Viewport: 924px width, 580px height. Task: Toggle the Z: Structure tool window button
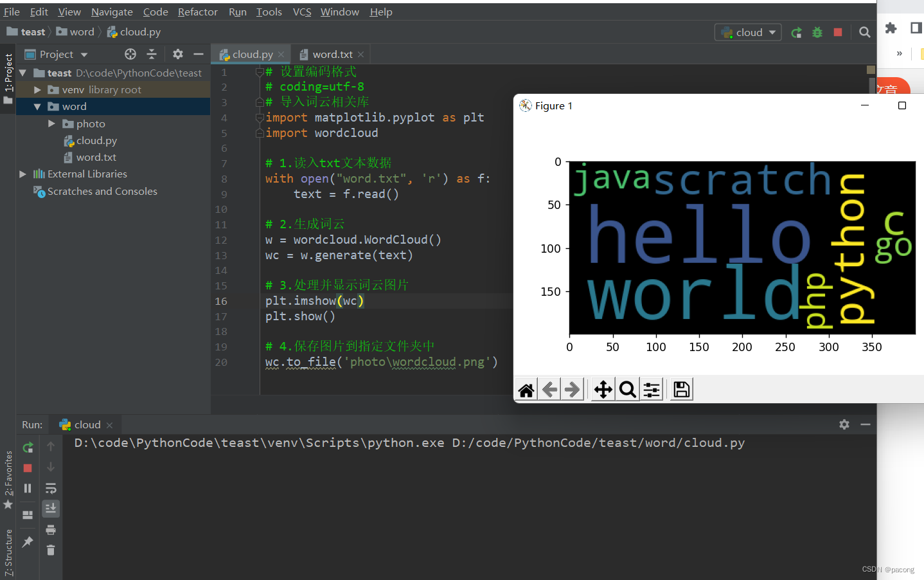8,552
